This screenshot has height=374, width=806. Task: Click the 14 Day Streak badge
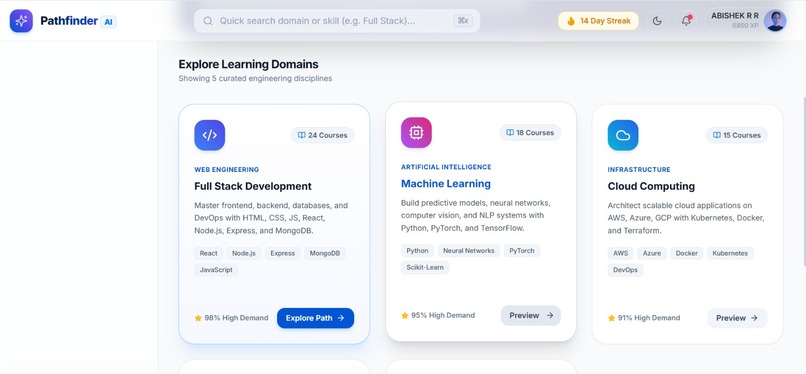(598, 21)
